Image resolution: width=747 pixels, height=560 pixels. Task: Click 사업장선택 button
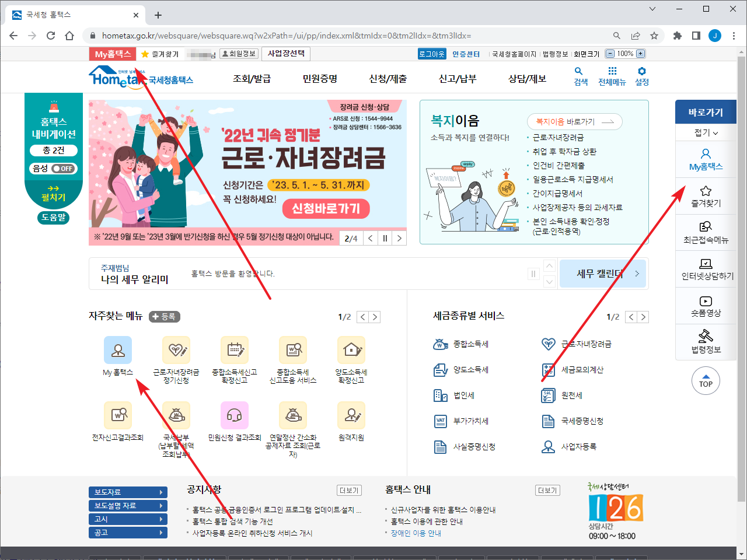(x=286, y=54)
